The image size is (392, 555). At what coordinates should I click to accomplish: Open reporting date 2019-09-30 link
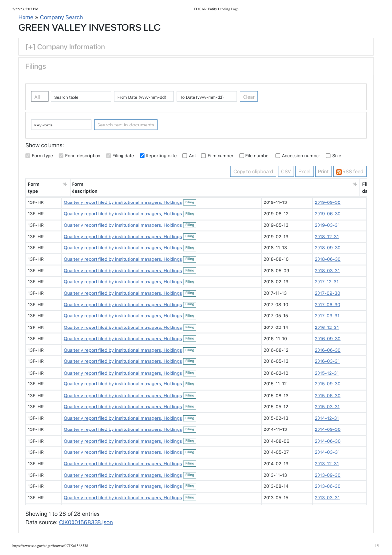(x=327, y=202)
